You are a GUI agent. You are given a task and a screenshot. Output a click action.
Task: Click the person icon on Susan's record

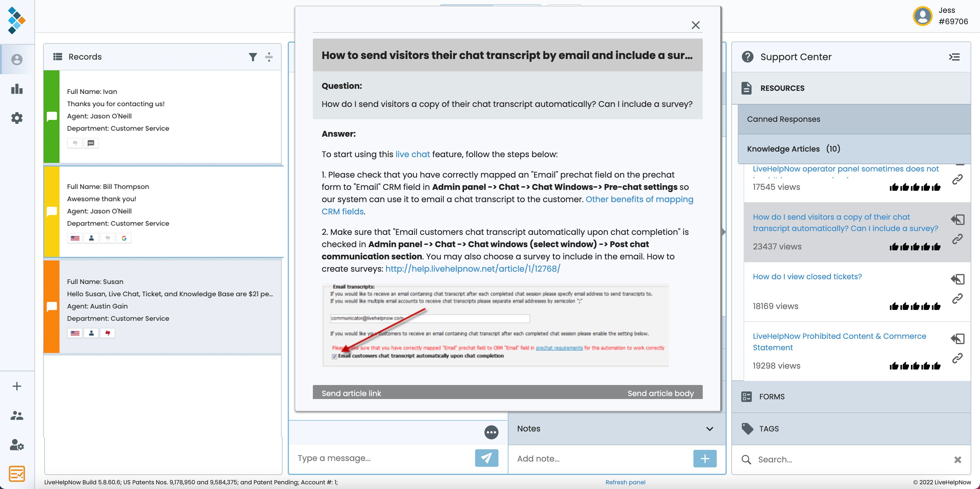coord(91,333)
